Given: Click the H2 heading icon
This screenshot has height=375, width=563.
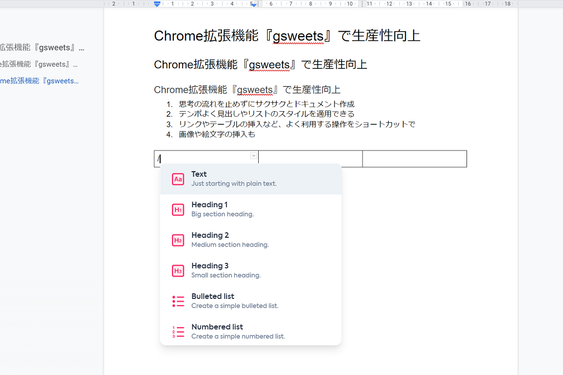Looking at the screenshot, I should point(178,240).
